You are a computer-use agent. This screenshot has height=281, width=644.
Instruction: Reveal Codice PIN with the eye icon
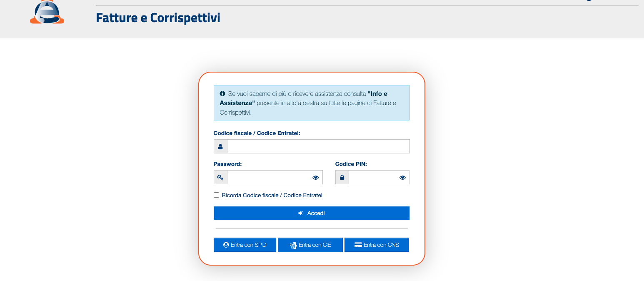point(402,178)
